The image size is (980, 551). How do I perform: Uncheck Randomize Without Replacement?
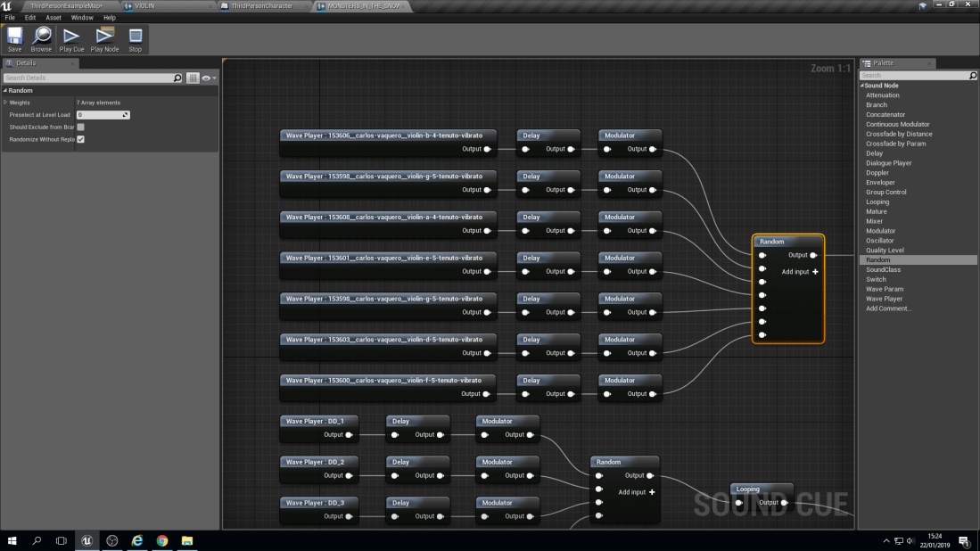pyautogui.click(x=80, y=139)
